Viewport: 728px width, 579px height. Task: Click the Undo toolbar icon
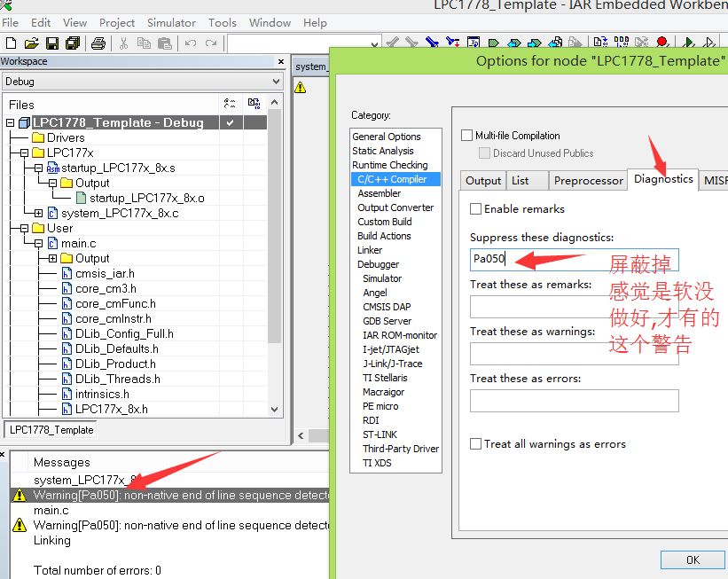(191, 43)
